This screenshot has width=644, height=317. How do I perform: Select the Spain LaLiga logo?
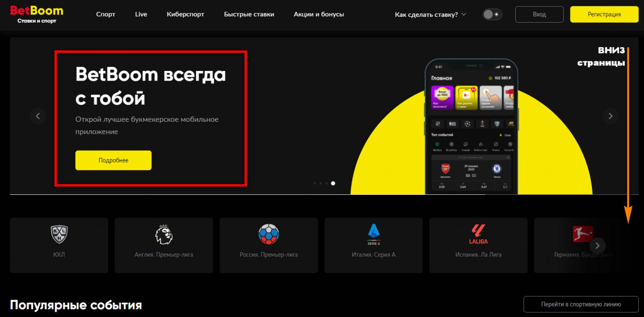pos(478,234)
